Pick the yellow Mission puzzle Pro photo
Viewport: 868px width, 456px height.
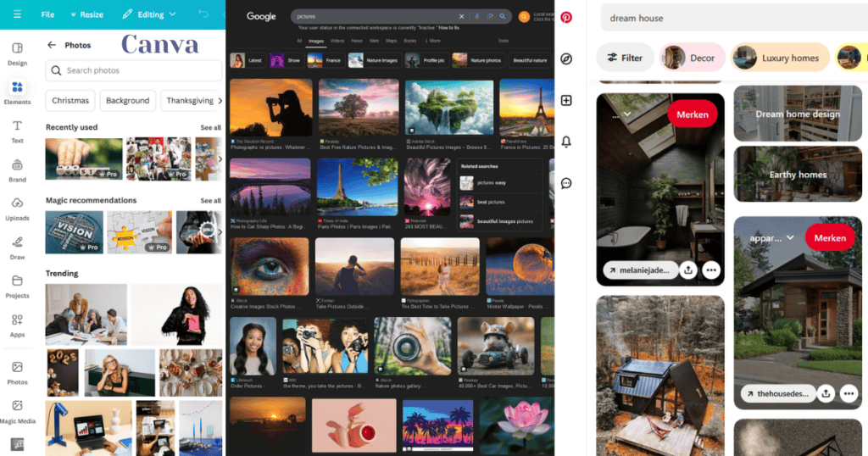pyautogui.click(x=140, y=232)
